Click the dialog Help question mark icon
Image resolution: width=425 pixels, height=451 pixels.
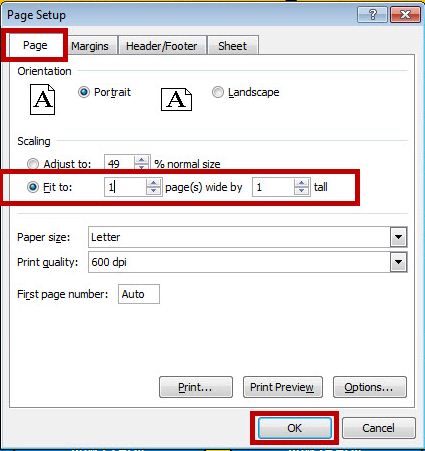click(372, 15)
